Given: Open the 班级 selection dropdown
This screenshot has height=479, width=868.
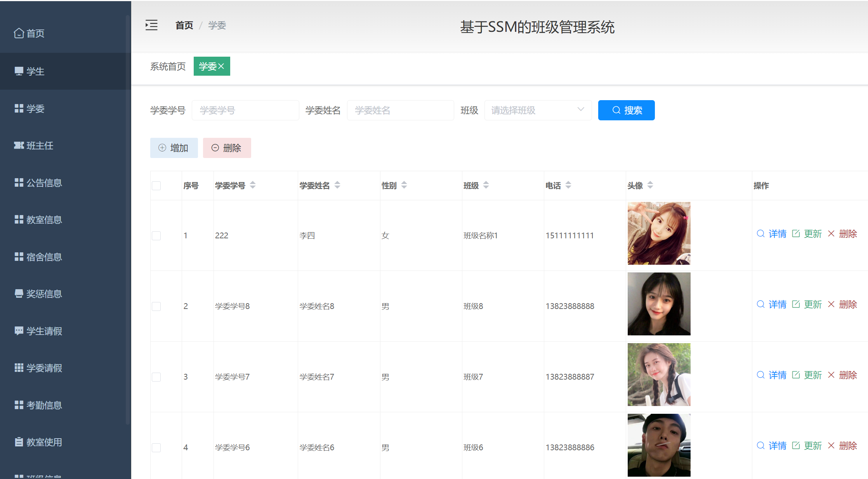Looking at the screenshot, I should pos(538,110).
